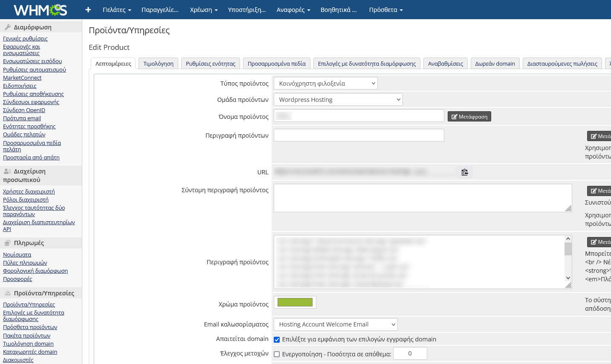The image size is (611, 364).
Task: Click the wrench icon beside Διαμόρφωση
Action: 7,27
